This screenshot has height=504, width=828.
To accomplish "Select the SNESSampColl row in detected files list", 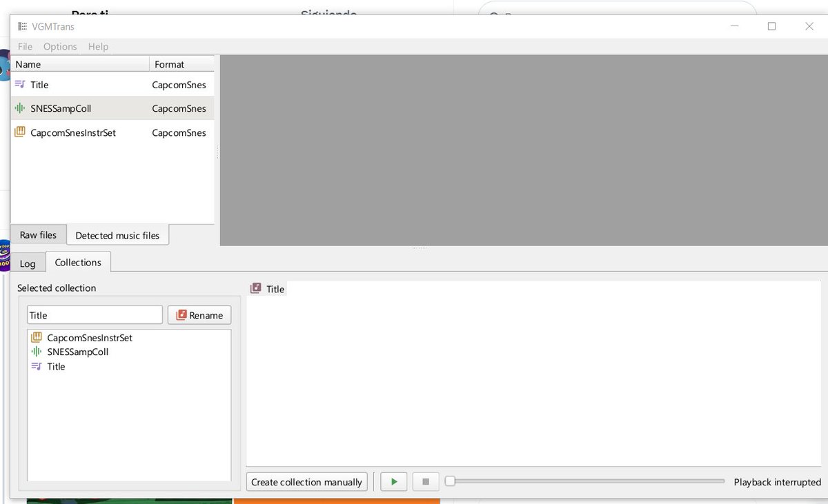I will (x=112, y=108).
